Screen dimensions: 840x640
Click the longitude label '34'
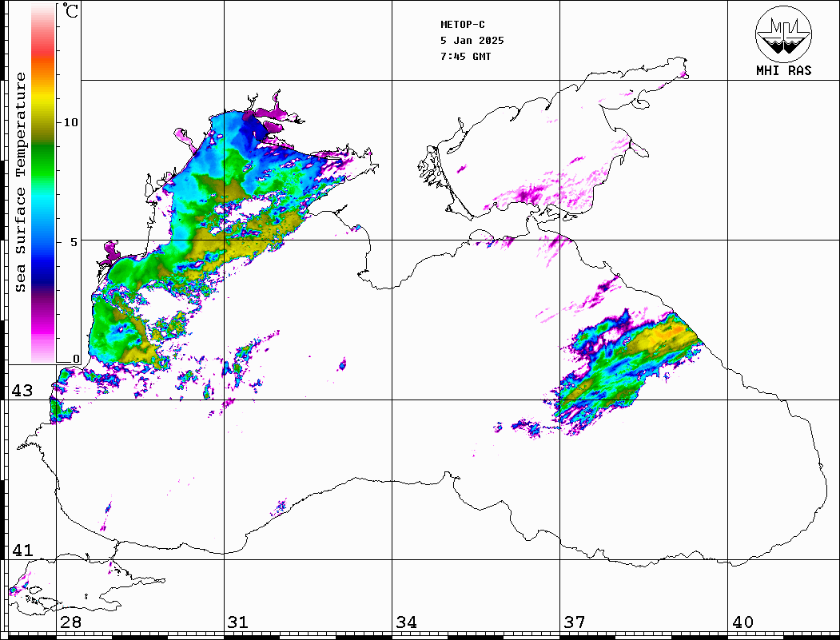(406, 622)
